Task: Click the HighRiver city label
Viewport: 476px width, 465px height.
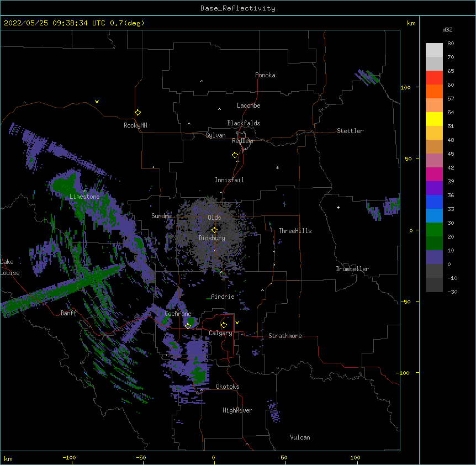Action: (x=237, y=410)
